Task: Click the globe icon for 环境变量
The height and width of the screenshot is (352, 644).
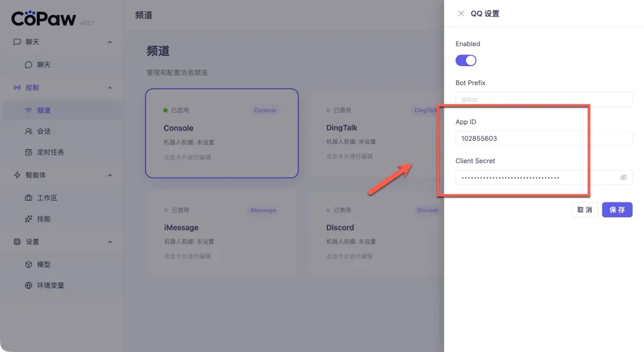Action: [x=29, y=285]
